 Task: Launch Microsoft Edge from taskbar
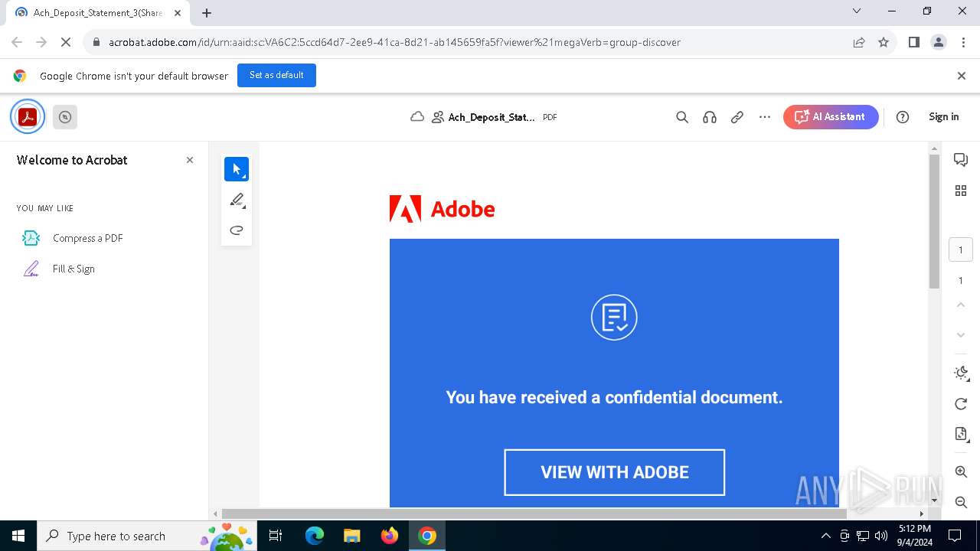[x=315, y=536]
